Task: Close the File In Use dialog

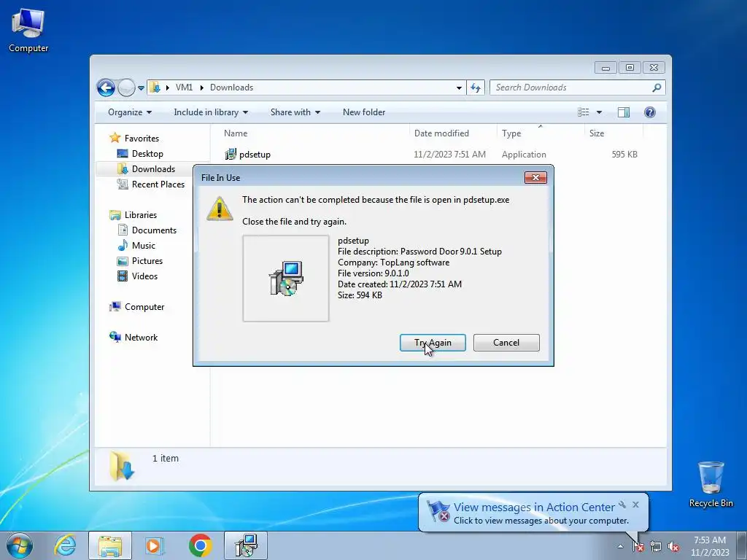Action: [x=535, y=178]
